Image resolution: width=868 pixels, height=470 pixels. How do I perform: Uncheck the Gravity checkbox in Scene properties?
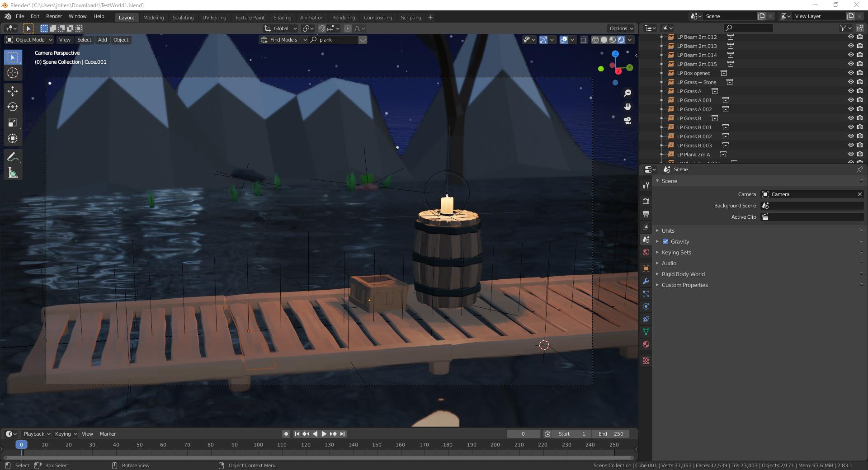pos(665,241)
